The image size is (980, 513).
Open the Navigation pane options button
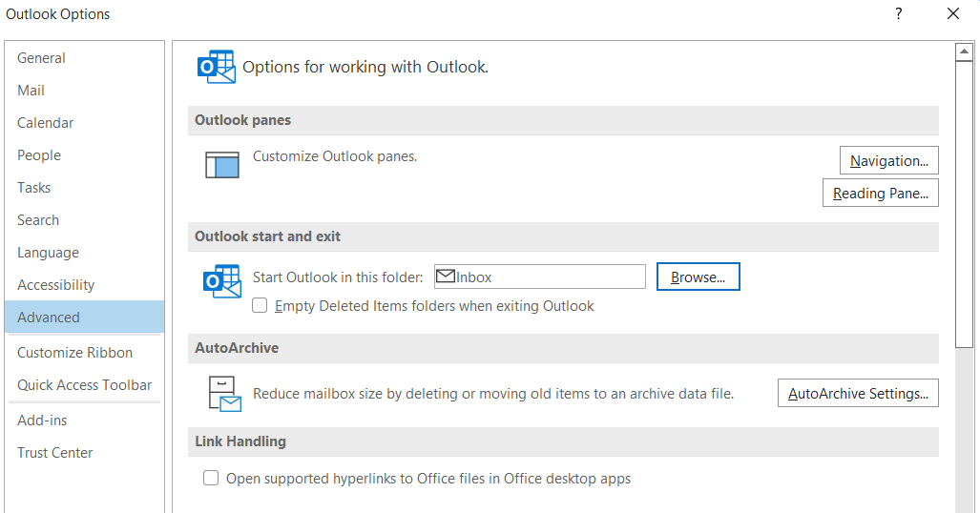pos(889,160)
